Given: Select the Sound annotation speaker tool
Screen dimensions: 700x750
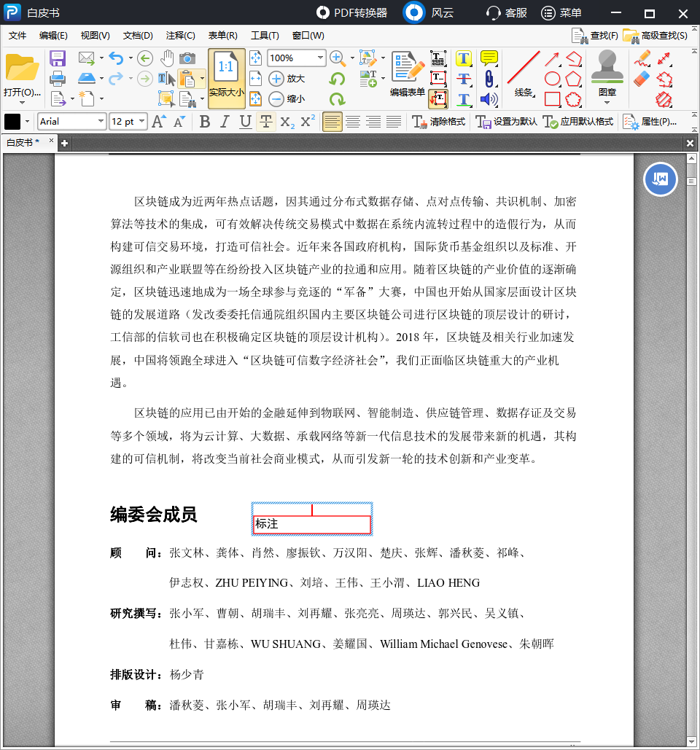Looking at the screenshot, I should pos(489,99).
